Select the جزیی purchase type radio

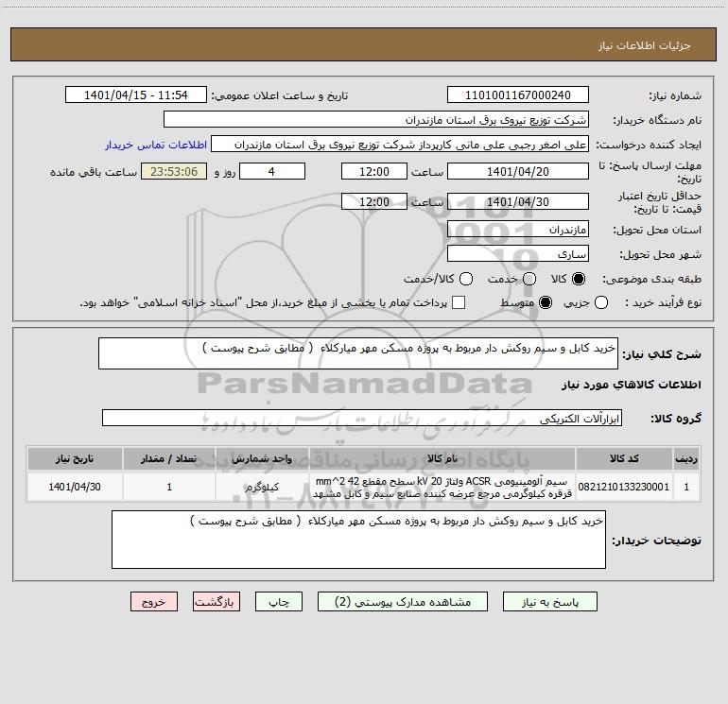pyautogui.click(x=601, y=302)
